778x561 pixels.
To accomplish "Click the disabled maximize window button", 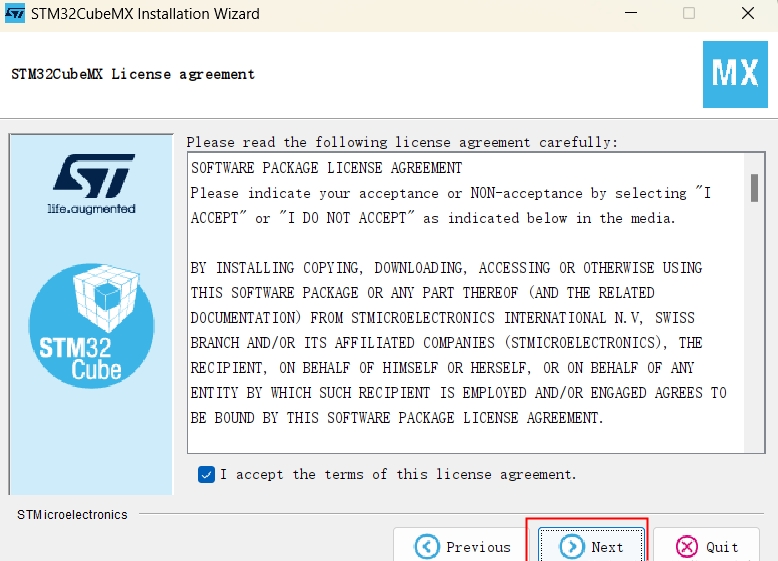I will click(x=689, y=13).
